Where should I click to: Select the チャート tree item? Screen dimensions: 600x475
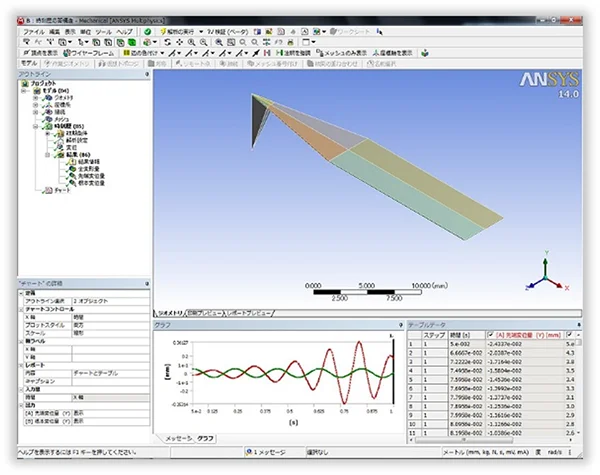pos(57,190)
